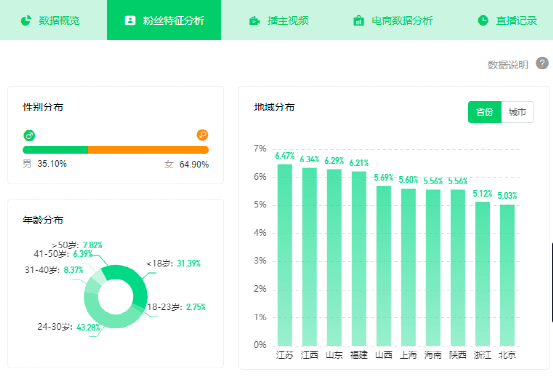553x377 pixels.
Task: Click the orange female gender icon
Action: tap(202, 135)
